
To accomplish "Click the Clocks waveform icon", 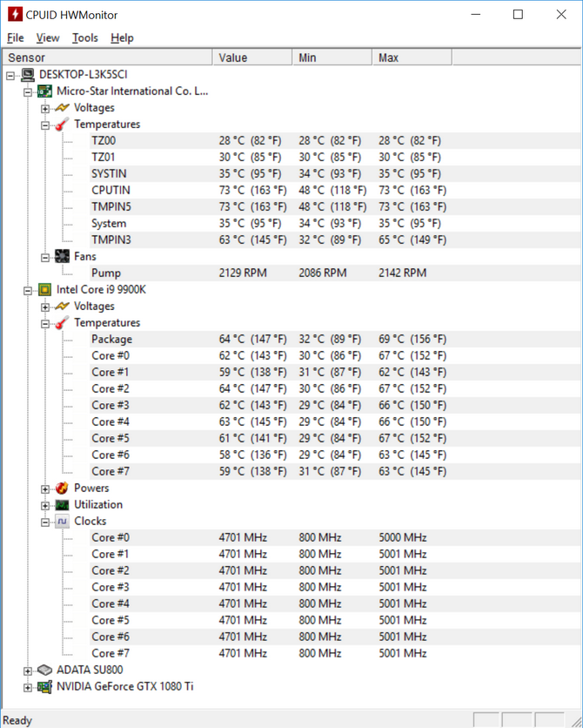I will point(62,522).
